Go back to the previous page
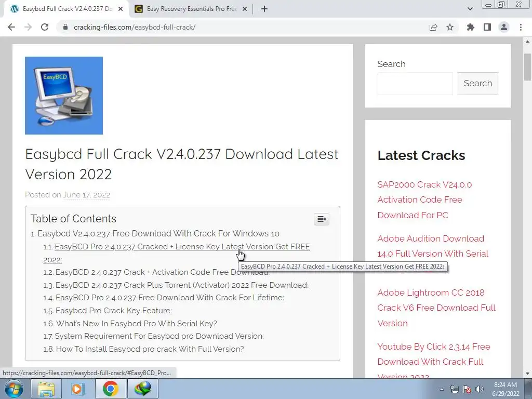This screenshot has width=532, height=399. [x=11, y=27]
